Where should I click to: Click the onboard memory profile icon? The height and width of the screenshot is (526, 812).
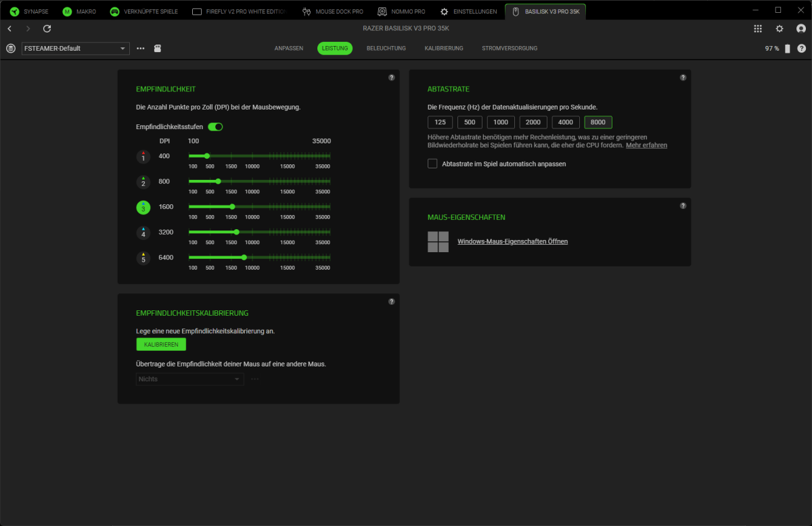click(x=158, y=49)
